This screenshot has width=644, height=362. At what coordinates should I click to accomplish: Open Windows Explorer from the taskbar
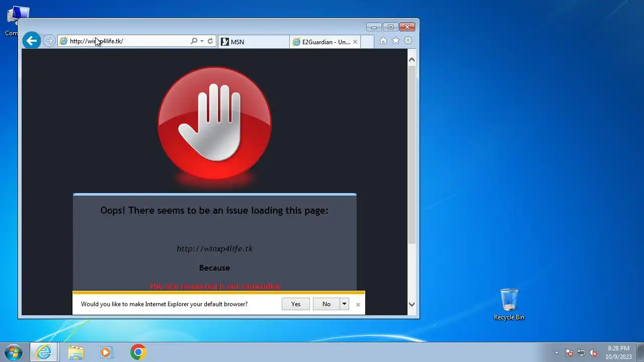pyautogui.click(x=76, y=352)
